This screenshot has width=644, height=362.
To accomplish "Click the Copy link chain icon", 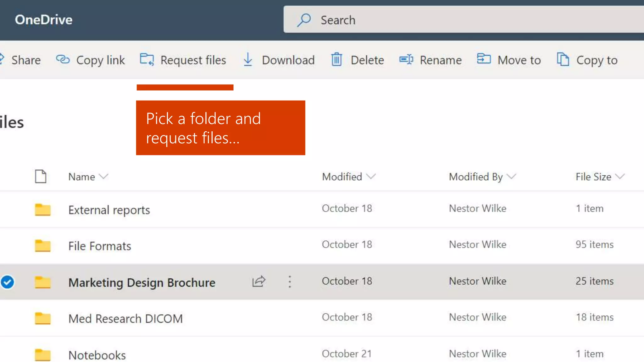I will click(x=63, y=59).
